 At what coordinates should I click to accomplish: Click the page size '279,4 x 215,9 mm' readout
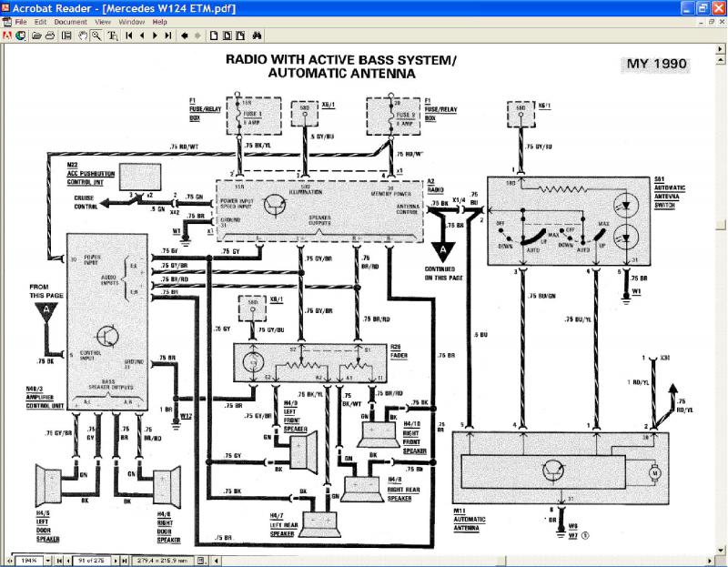pyautogui.click(x=163, y=561)
